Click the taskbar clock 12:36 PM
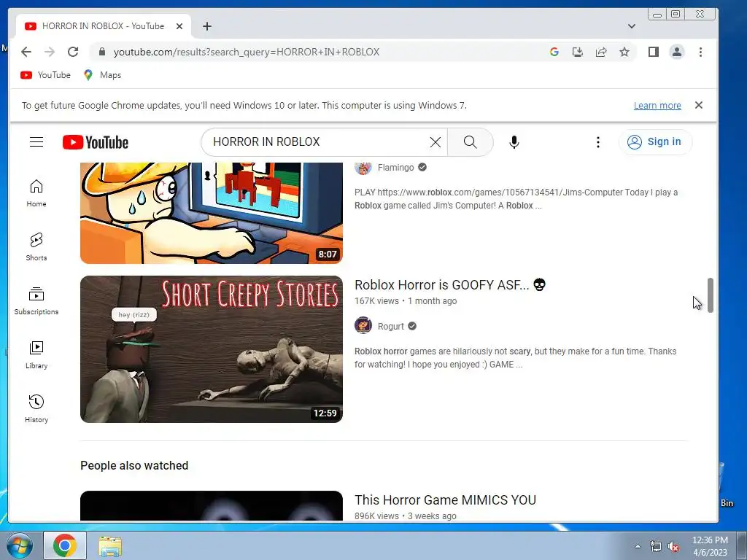747x560 pixels. click(710, 546)
